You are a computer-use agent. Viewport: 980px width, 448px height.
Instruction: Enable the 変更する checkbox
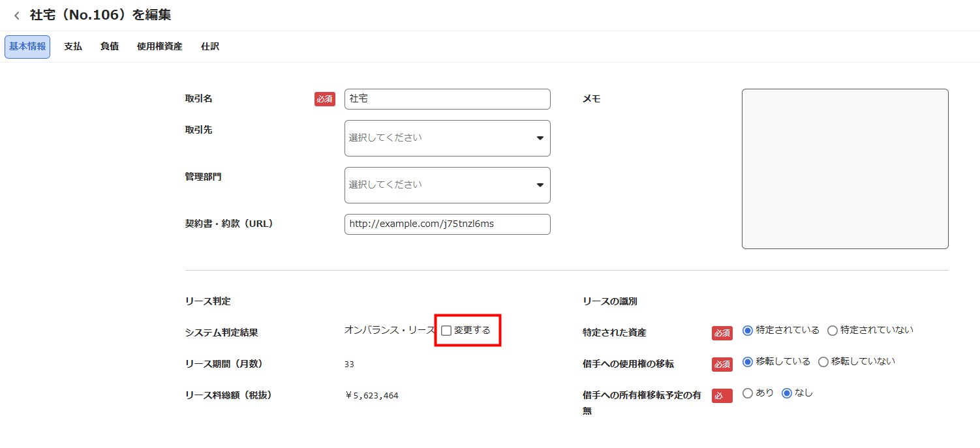point(446,331)
